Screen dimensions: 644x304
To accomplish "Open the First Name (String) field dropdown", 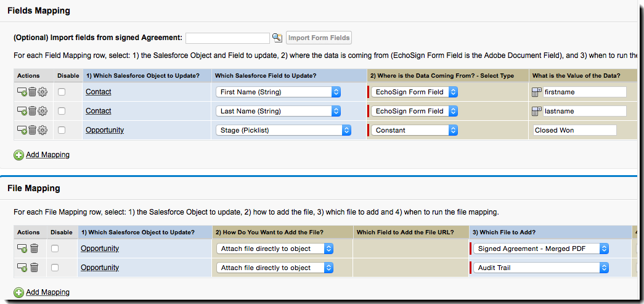I will 279,92.
